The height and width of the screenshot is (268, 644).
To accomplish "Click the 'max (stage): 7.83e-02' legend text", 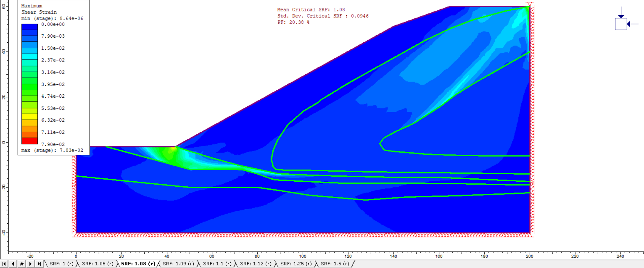I will 52,150.
